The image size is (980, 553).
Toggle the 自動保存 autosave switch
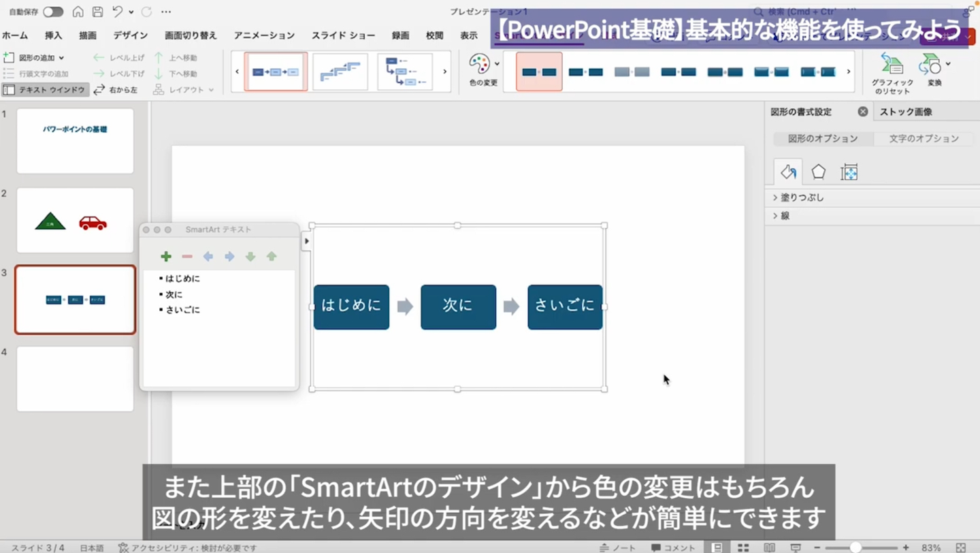(x=53, y=12)
